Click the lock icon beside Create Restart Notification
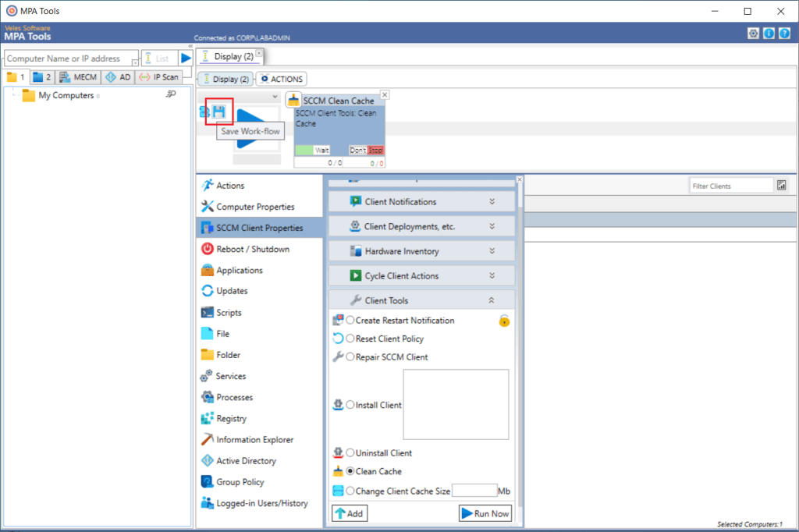This screenshot has width=799, height=532. point(504,321)
